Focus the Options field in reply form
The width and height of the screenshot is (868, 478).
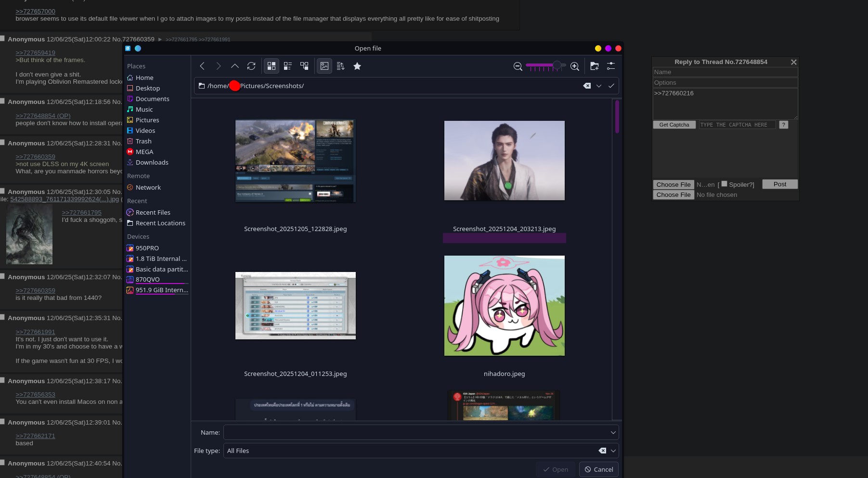coord(725,82)
